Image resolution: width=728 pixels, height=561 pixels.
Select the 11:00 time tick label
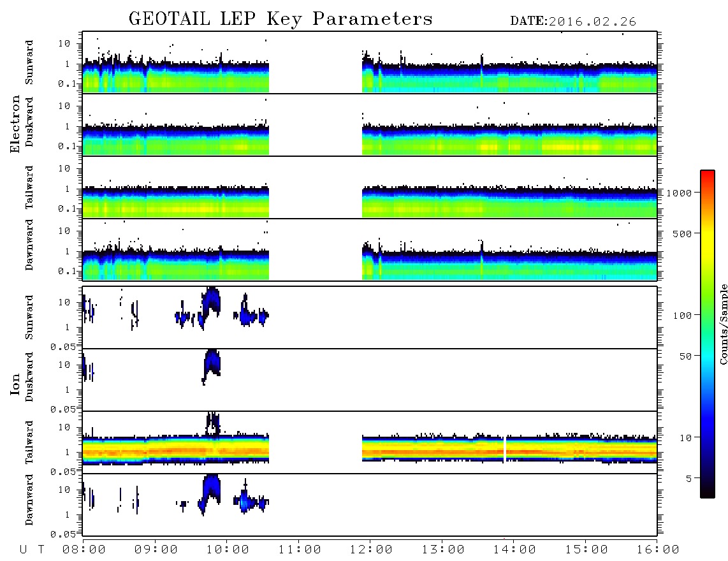[300, 550]
